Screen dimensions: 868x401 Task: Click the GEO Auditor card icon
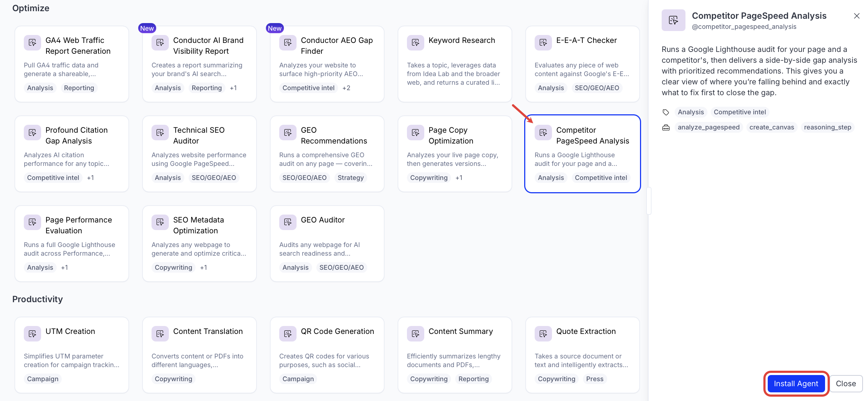tap(288, 222)
